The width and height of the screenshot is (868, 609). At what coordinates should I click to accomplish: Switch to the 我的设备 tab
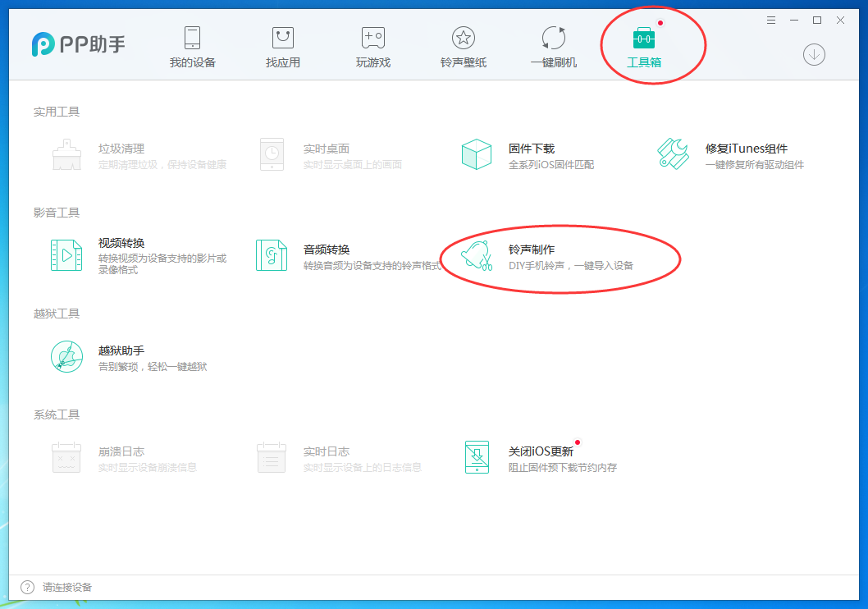point(192,45)
